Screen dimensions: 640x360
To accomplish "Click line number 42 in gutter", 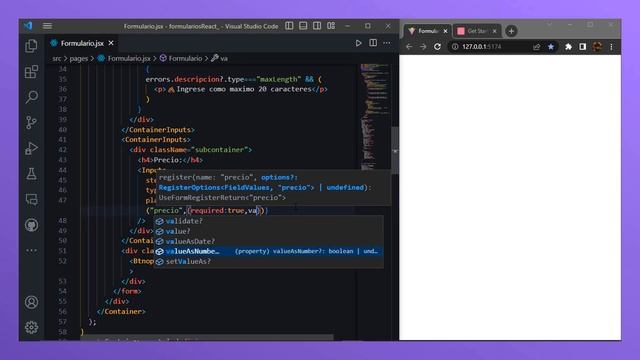I will (62, 150).
